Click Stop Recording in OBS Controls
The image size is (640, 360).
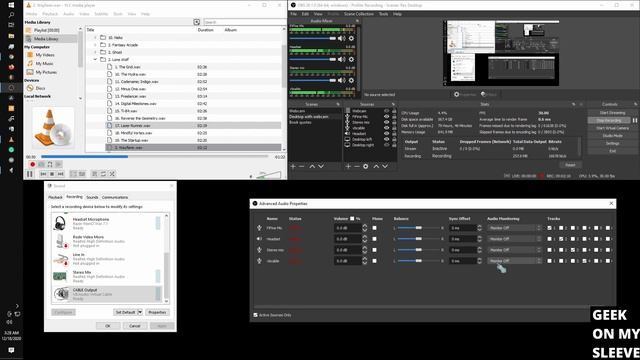click(x=609, y=120)
